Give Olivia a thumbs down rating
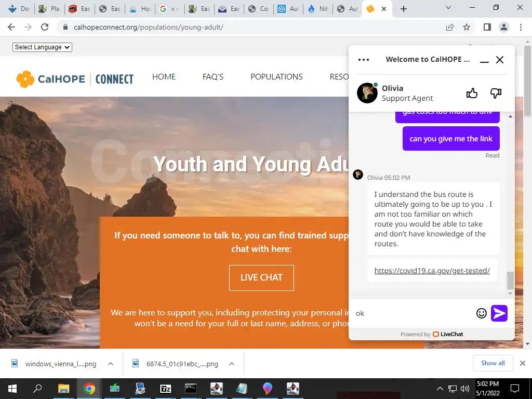This screenshot has height=399, width=532. 496,93
